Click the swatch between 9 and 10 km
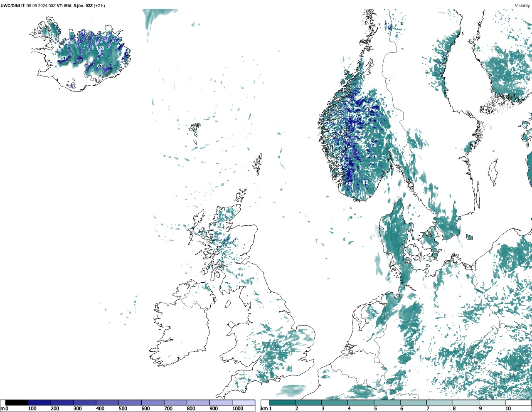The image size is (532, 412). (x=492, y=403)
